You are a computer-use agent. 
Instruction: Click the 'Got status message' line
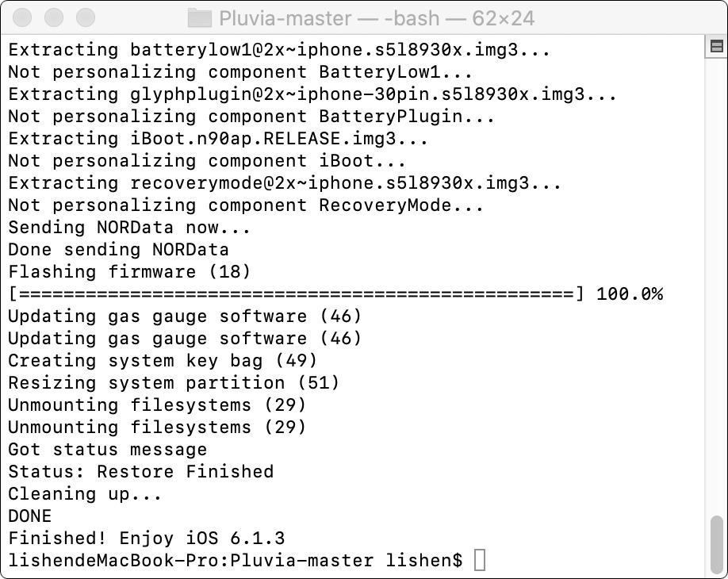103,449
